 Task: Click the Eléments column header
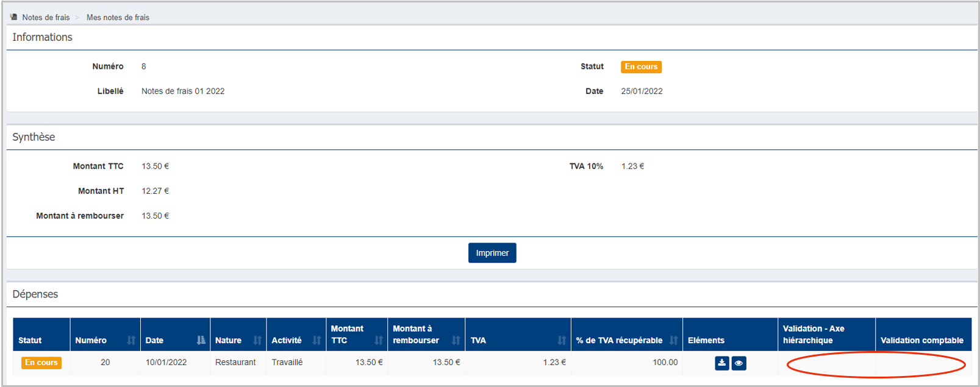pos(706,340)
